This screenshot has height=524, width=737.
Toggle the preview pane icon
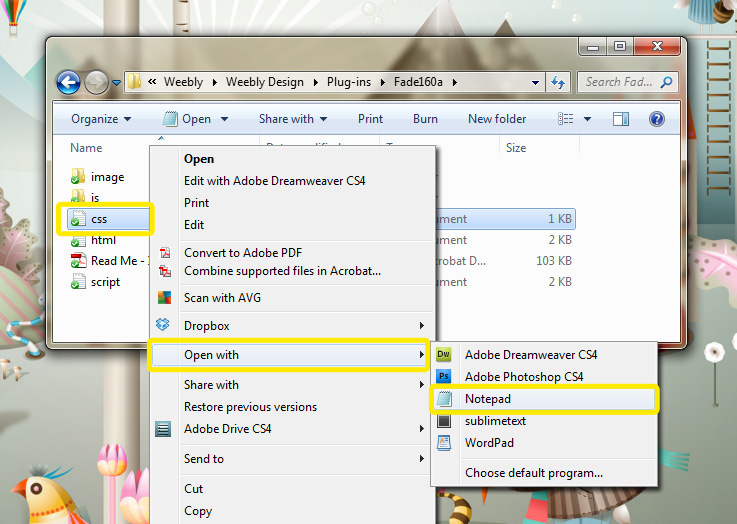point(621,119)
